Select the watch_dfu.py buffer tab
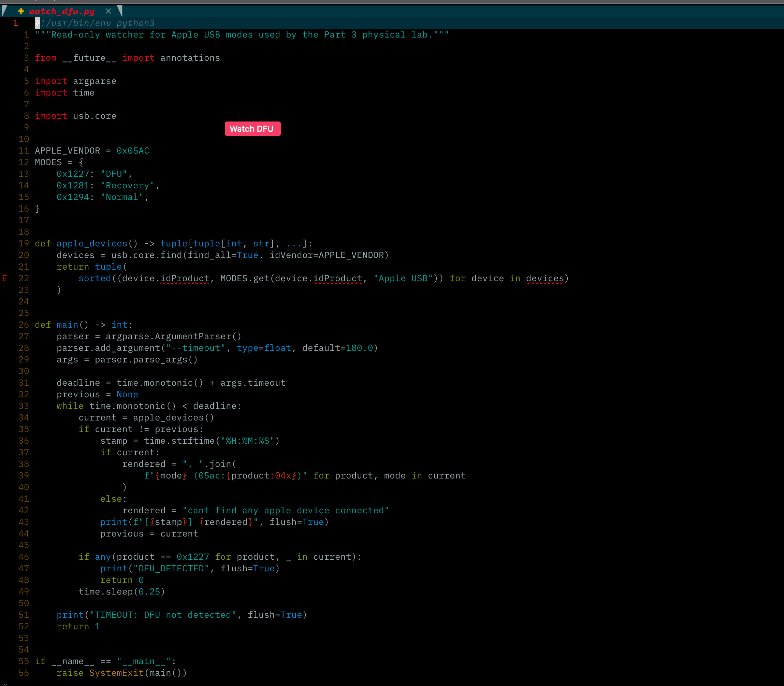The image size is (784, 686). 62,12
